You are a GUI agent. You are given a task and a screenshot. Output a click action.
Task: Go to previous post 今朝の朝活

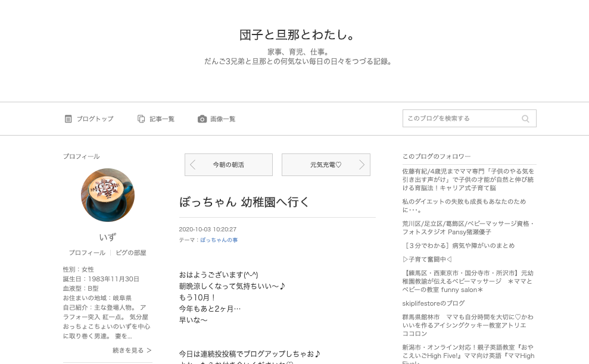[x=228, y=165]
